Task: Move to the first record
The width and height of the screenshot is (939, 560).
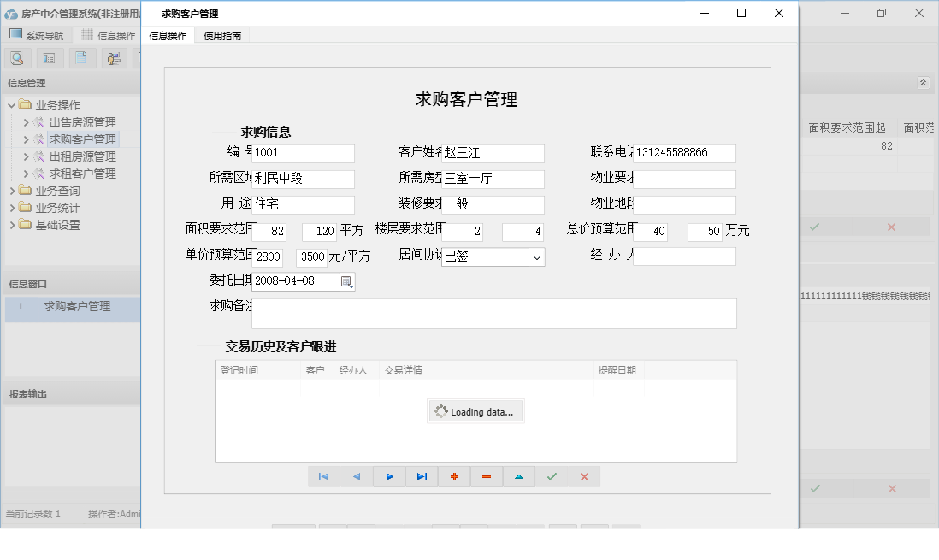Action: click(324, 476)
